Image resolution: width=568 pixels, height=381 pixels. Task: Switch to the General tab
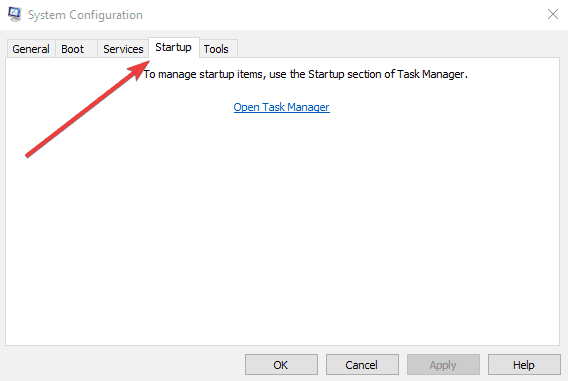click(x=31, y=49)
